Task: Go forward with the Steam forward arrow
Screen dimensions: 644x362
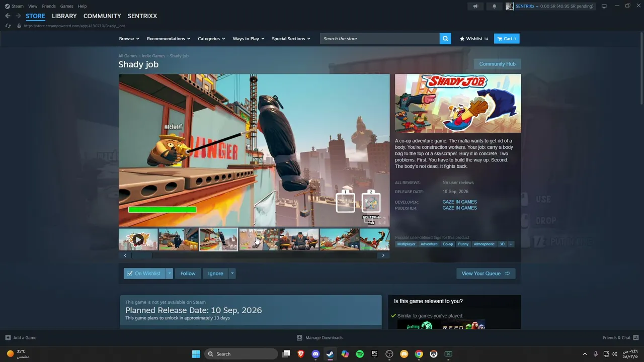Action: pos(18,16)
